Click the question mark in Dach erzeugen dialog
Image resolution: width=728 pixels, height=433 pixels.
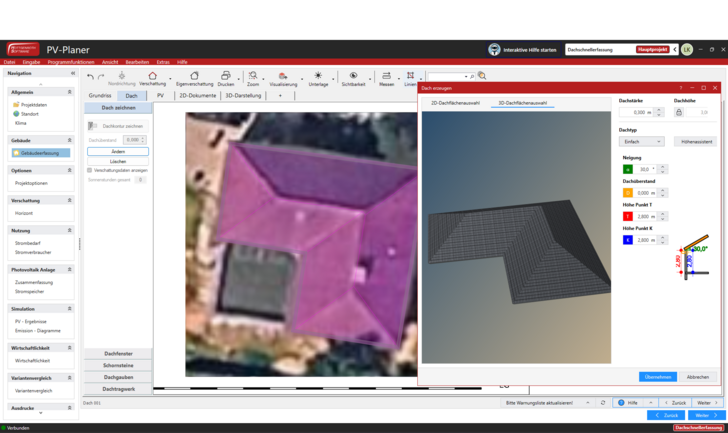pyautogui.click(x=681, y=88)
